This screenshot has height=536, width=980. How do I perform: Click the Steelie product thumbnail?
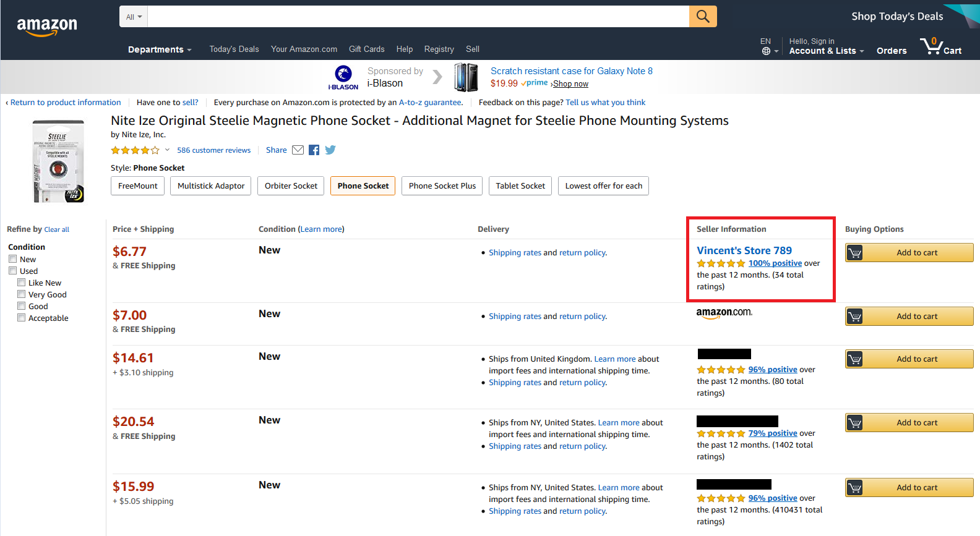coord(58,161)
